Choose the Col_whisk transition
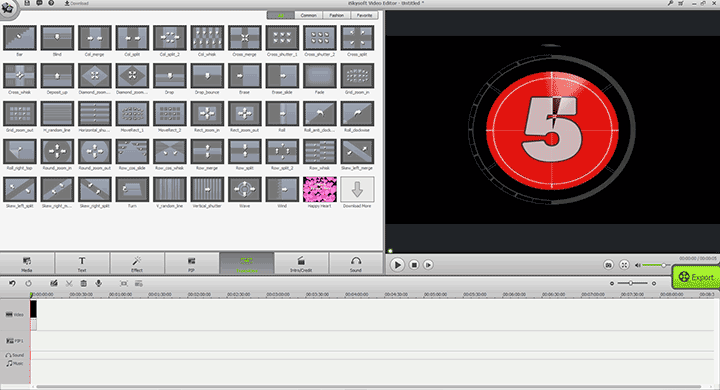The width and height of the screenshot is (720, 390). (207, 38)
